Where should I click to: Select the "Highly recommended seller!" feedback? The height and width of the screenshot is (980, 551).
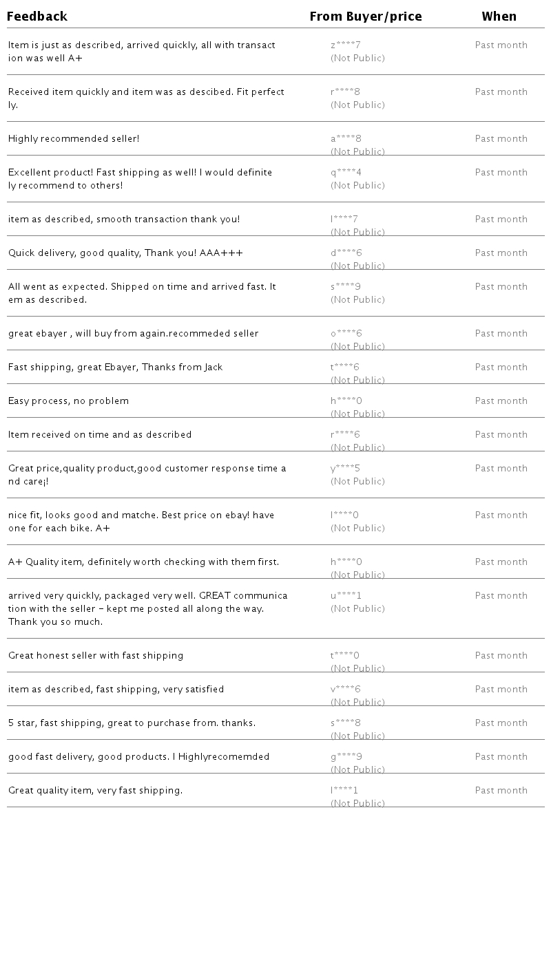[74, 139]
